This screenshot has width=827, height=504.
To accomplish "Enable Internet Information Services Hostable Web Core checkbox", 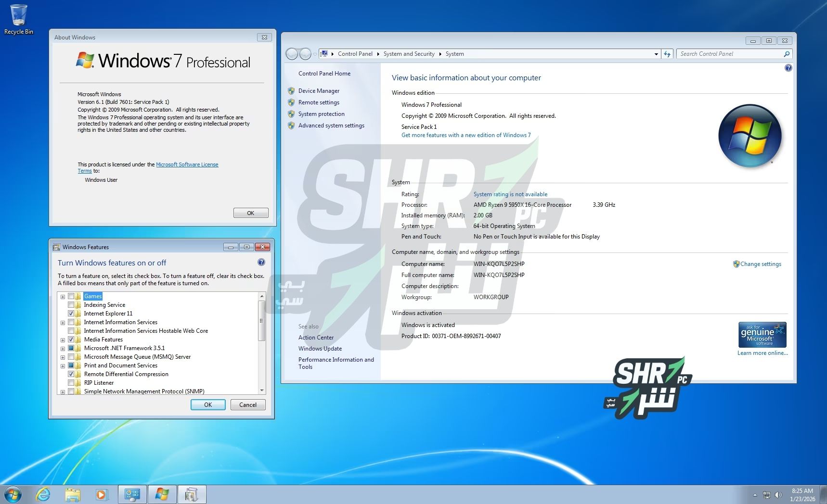I will click(71, 331).
